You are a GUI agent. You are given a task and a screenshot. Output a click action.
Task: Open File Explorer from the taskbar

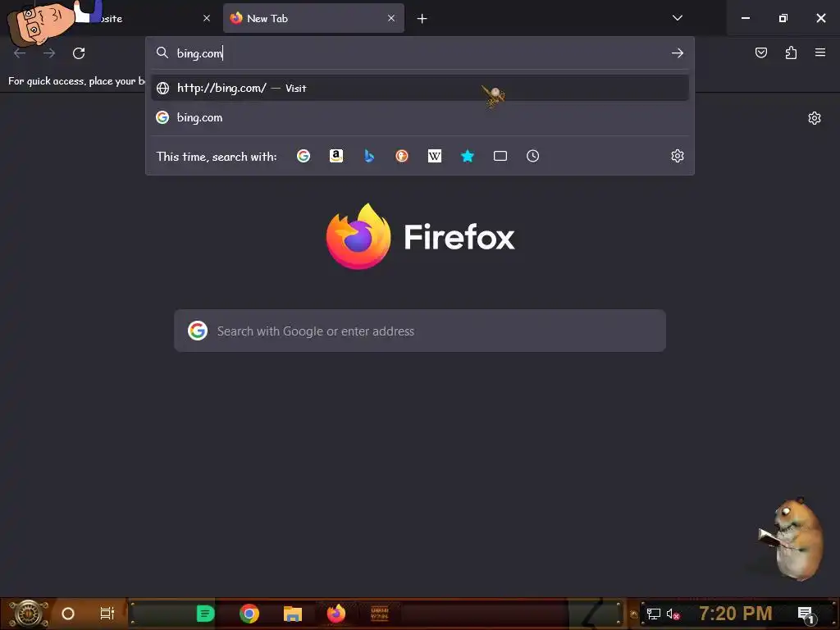[293, 614]
